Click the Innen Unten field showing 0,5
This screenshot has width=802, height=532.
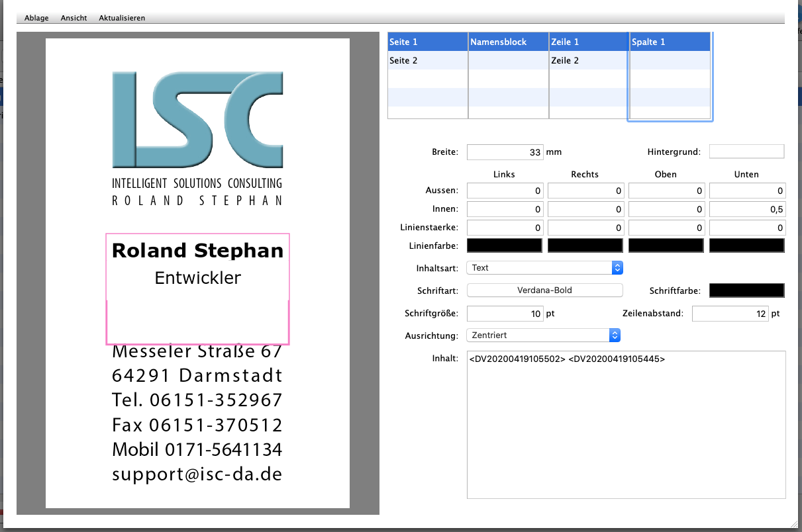[x=746, y=210]
